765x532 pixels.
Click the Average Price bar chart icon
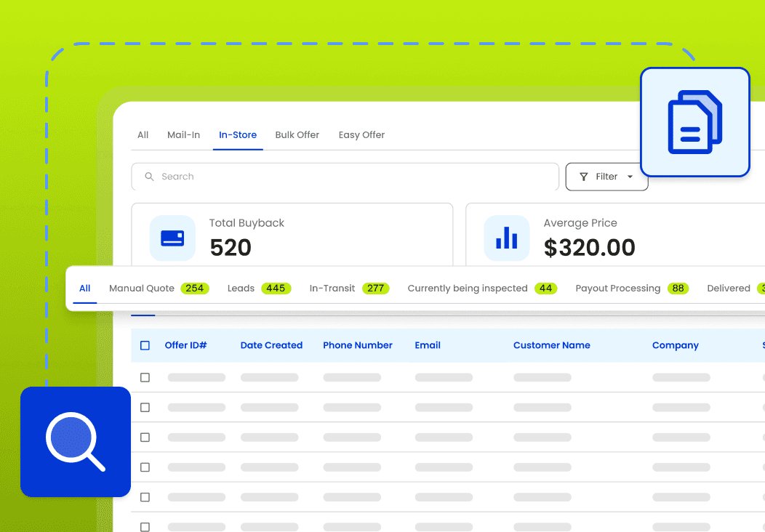(506, 238)
